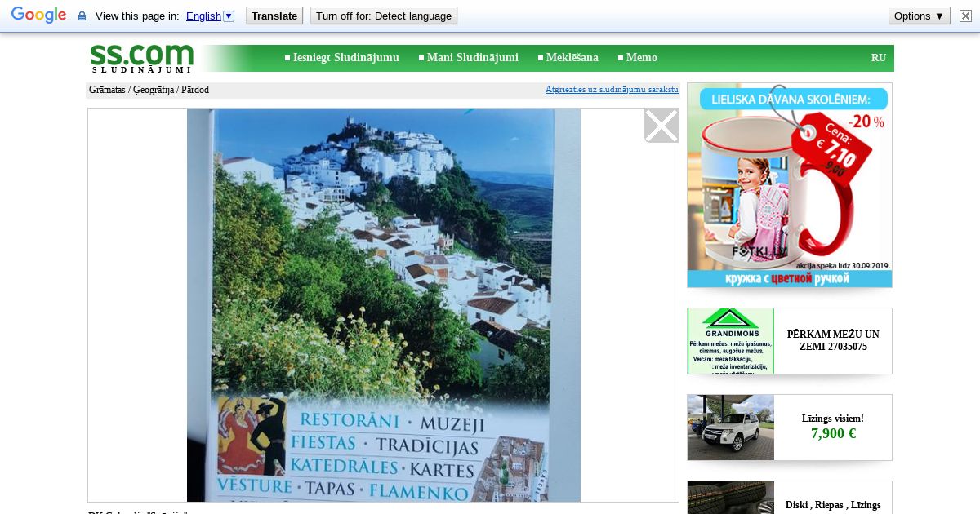The height and width of the screenshot is (514, 980).
Task: Switch site language to RU
Action: coord(879,58)
